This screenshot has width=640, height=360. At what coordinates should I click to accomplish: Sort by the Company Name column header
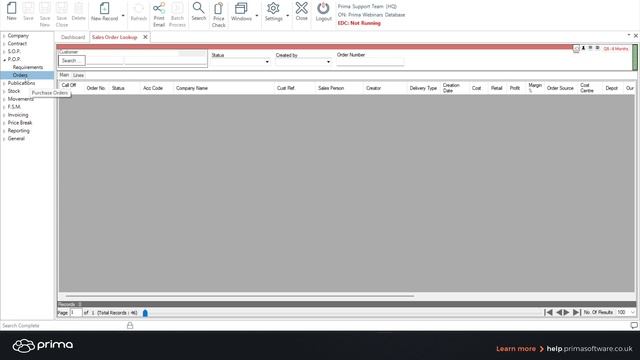click(x=192, y=88)
